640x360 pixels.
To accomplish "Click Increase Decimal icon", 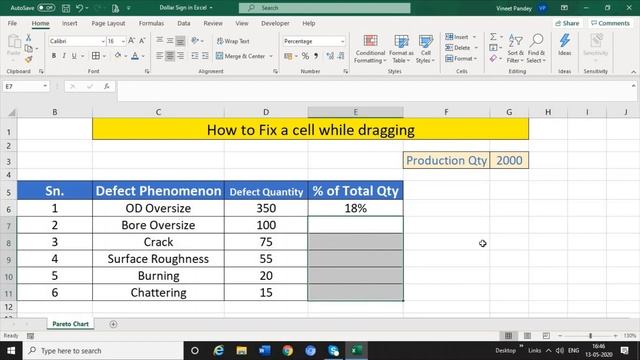I will click(x=330, y=56).
